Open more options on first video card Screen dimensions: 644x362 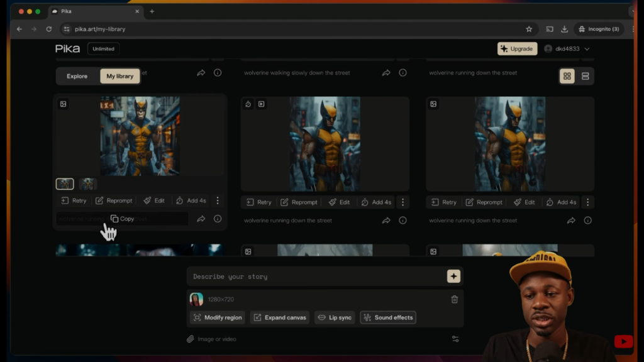tap(218, 200)
